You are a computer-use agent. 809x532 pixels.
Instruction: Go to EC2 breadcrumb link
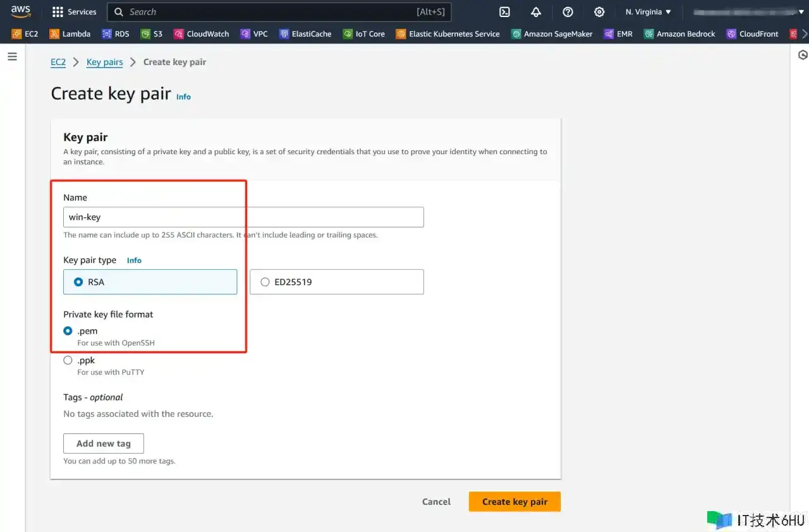[58, 62]
